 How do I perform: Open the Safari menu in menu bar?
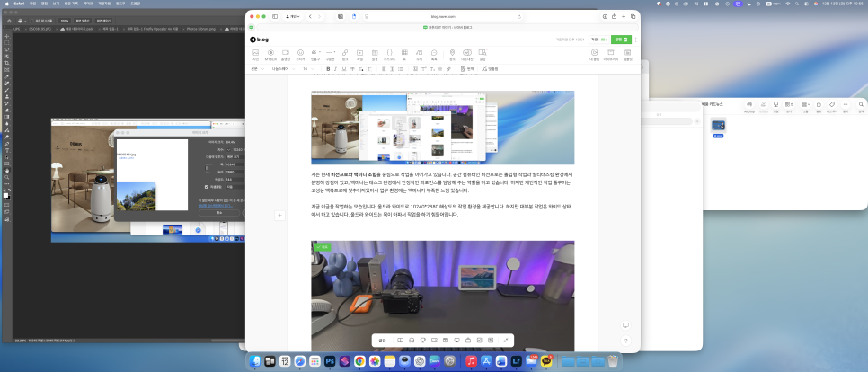pos(18,3)
